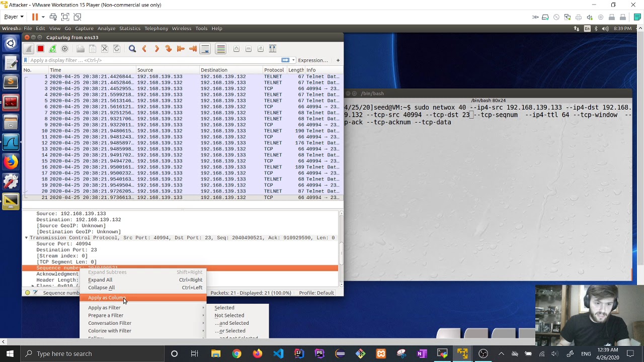Open the Analyze menu in Wireshark
The height and width of the screenshot is (362, 644).
pos(106,28)
